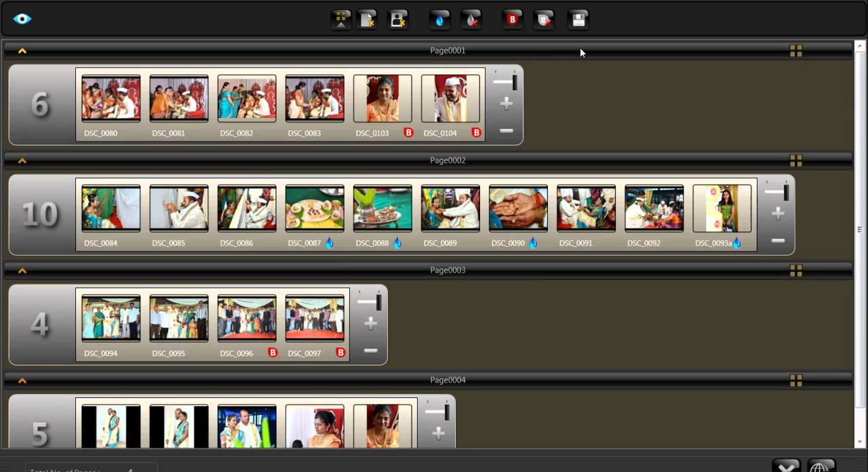This screenshot has width=868, height=472.
Task: Select the DSC_0093a thumbnail
Action: [x=722, y=208]
